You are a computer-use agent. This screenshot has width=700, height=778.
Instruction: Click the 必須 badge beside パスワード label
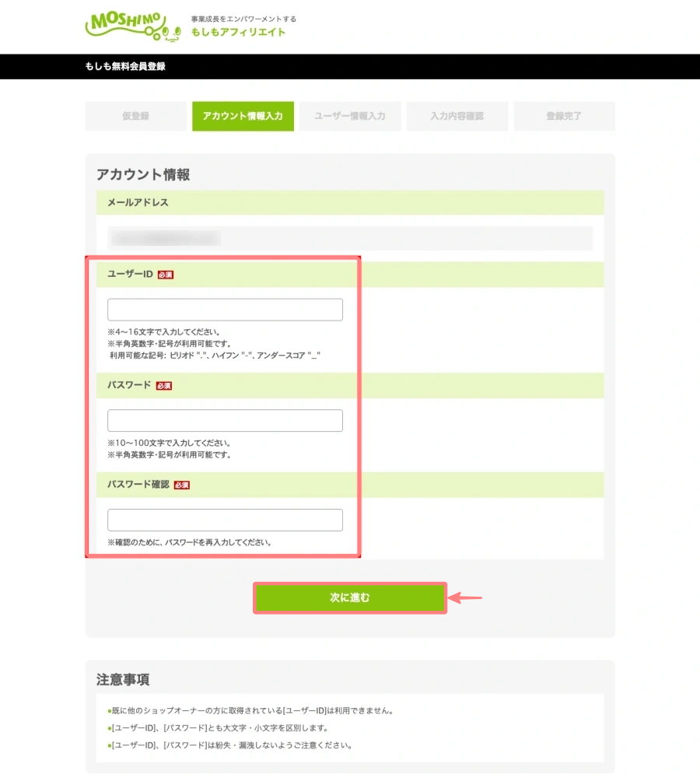point(164,386)
